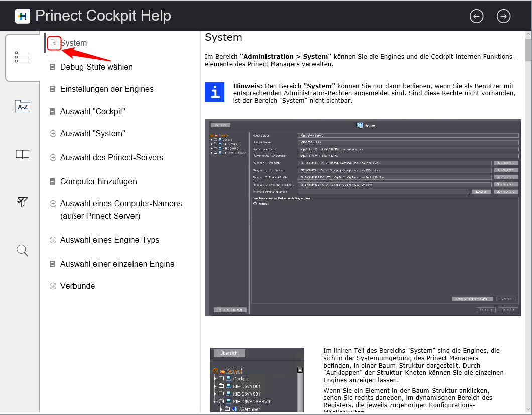Open the search magnifier tab
This screenshot has height=415, width=532.
pyautogui.click(x=23, y=251)
